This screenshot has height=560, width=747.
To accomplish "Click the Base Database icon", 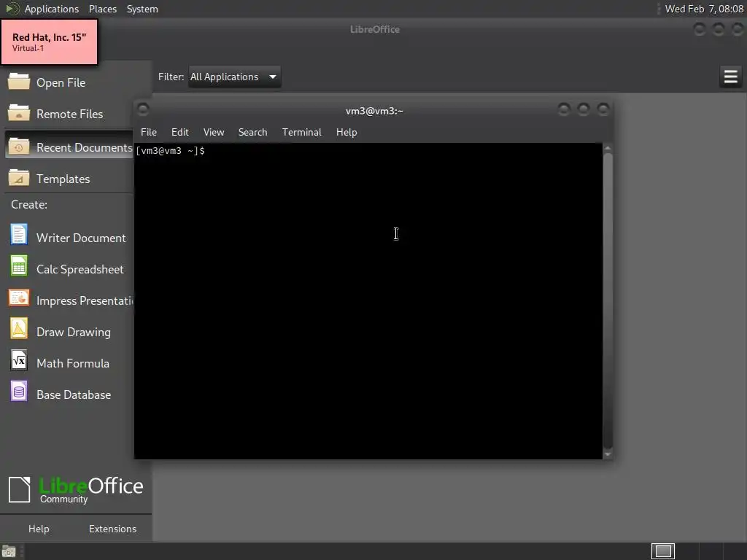I will coord(18,392).
